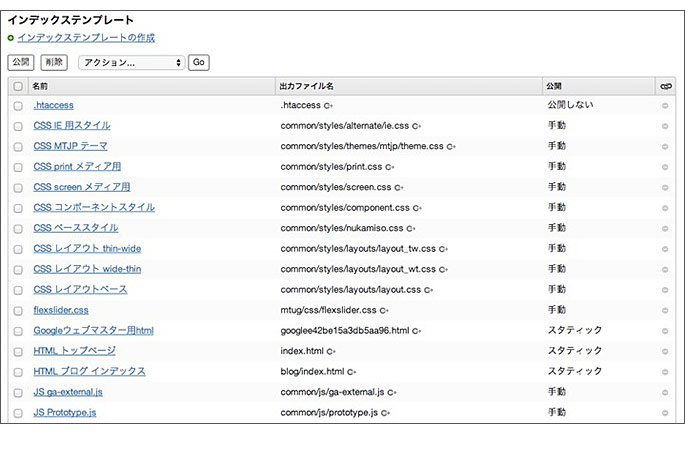The height and width of the screenshot is (460, 685).
Task: Open the アクション... dropdown menu
Action: (131, 62)
